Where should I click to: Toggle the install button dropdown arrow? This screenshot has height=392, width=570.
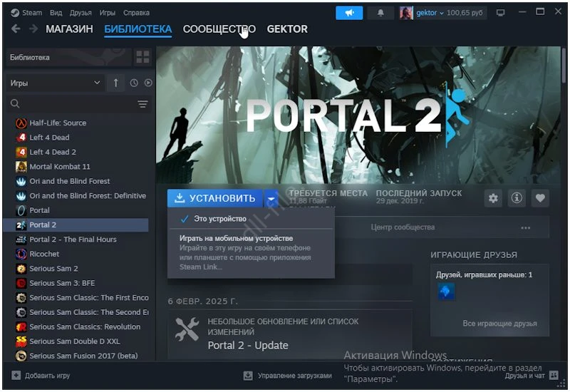click(x=271, y=199)
